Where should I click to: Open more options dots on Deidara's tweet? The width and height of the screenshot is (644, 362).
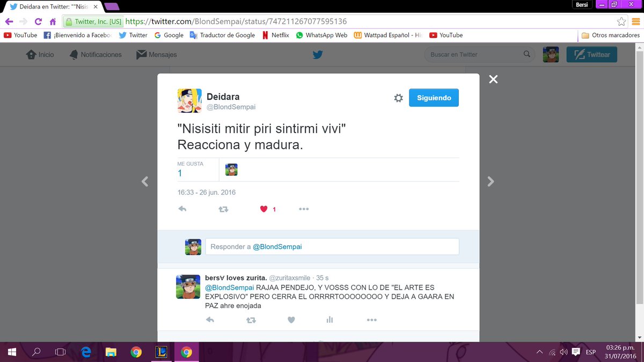(x=304, y=209)
